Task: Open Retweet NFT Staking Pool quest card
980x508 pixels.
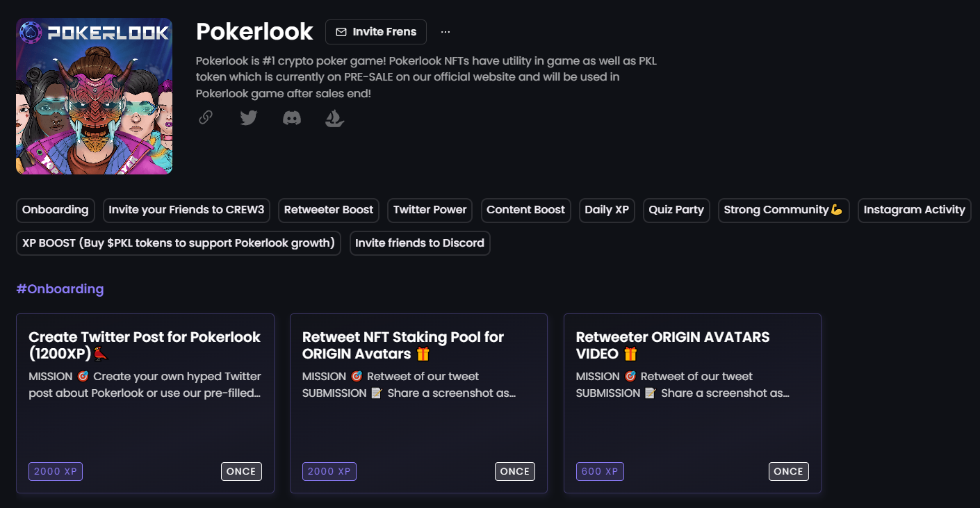Action: tap(418, 403)
